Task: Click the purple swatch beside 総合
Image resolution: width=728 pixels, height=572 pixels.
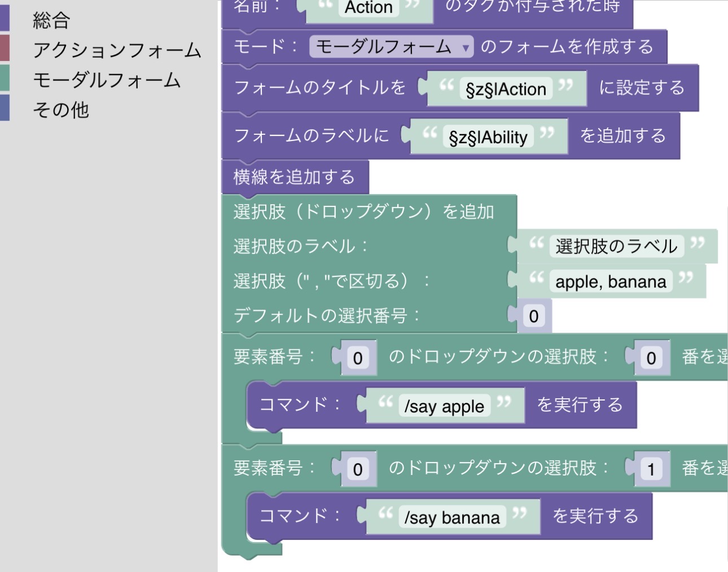Action: (5, 19)
